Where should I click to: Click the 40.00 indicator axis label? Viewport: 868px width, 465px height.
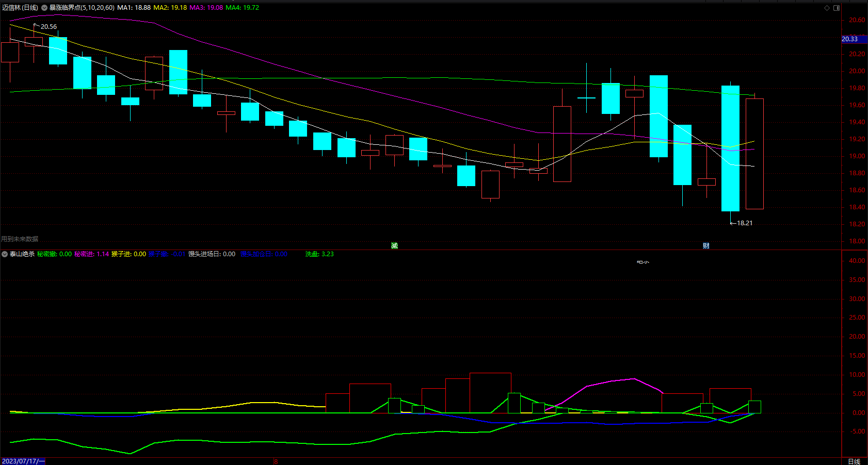click(x=857, y=261)
